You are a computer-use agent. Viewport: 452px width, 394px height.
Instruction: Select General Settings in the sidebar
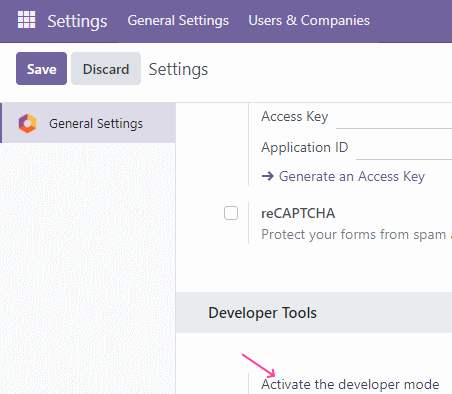(88, 123)
